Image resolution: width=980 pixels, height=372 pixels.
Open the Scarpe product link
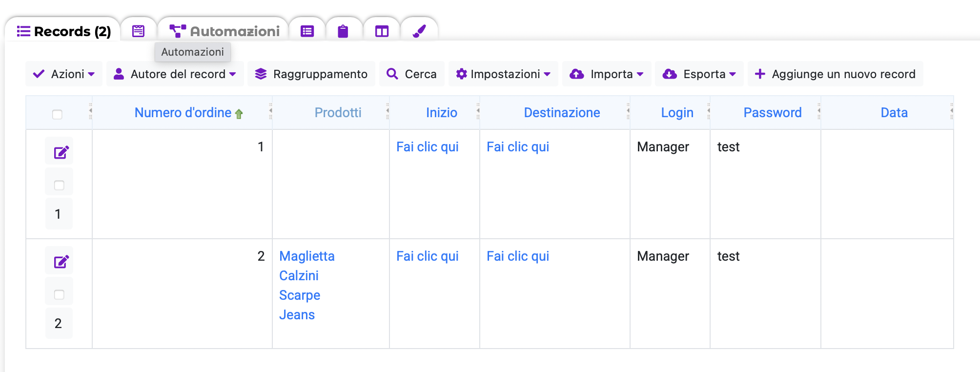tap(300, 295)
